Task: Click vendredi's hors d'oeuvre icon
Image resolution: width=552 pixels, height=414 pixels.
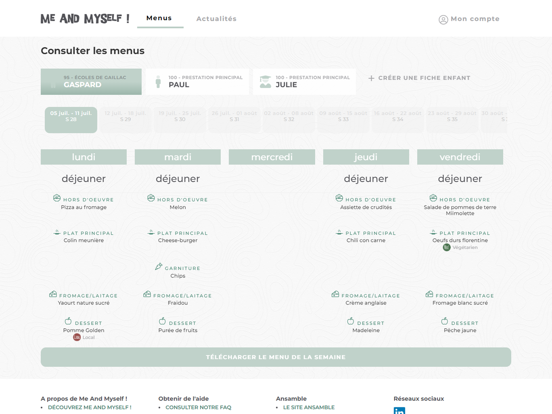Action: [x=433, y=198]
